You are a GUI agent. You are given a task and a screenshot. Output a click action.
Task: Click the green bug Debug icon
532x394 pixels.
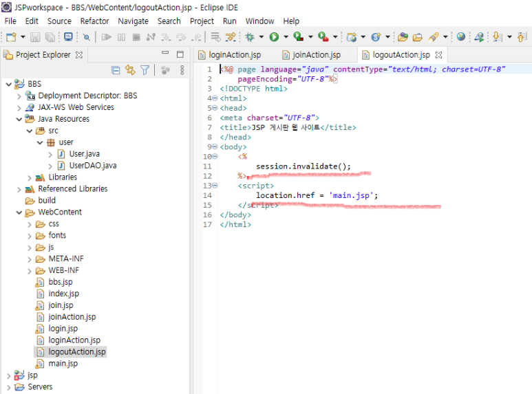point(250,36)
